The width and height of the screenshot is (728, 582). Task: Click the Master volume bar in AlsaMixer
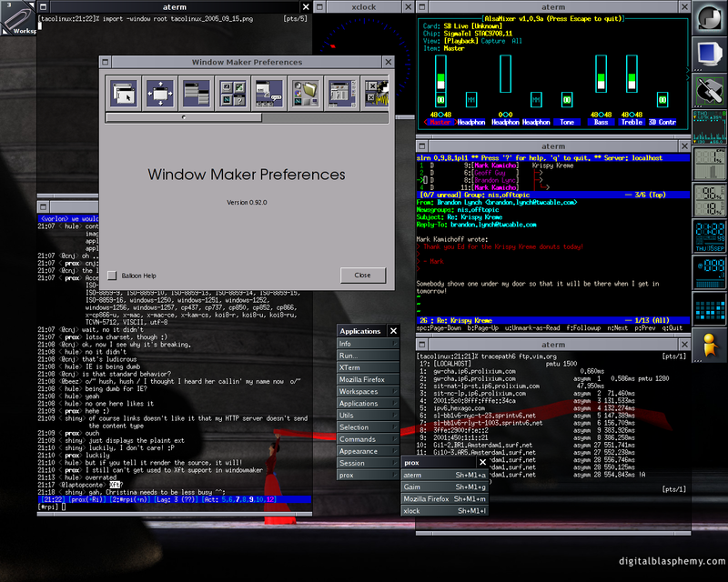tap(440, 74)
